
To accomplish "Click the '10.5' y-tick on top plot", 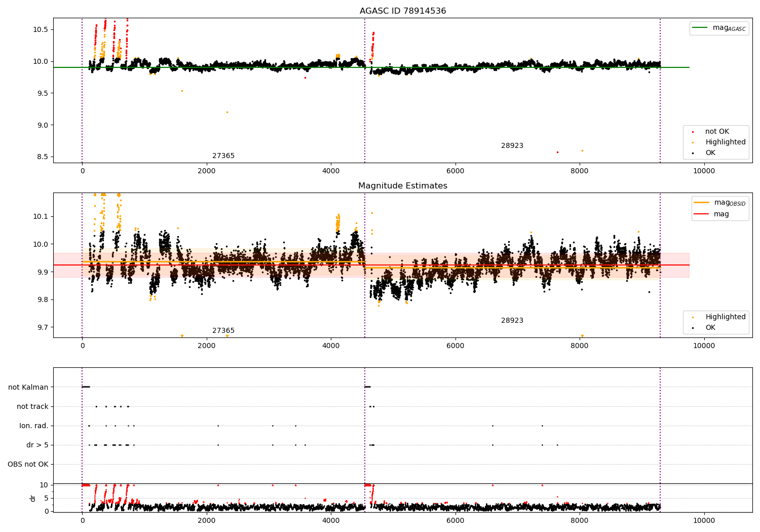I will click(40, 29).
